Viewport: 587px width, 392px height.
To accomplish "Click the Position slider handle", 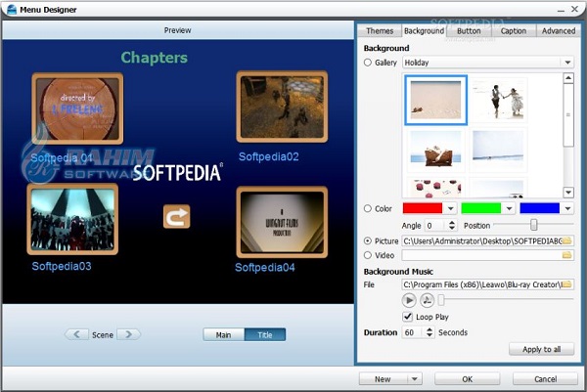I will click(533, 225).
